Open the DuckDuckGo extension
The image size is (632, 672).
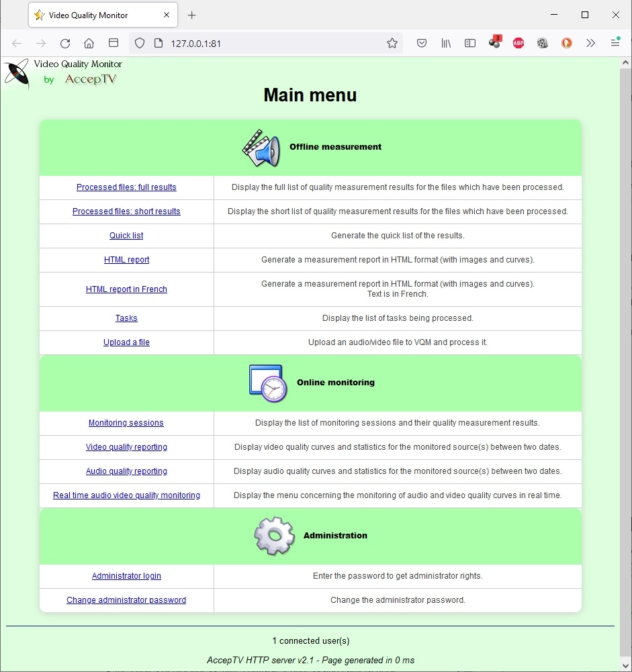[567, 43]
